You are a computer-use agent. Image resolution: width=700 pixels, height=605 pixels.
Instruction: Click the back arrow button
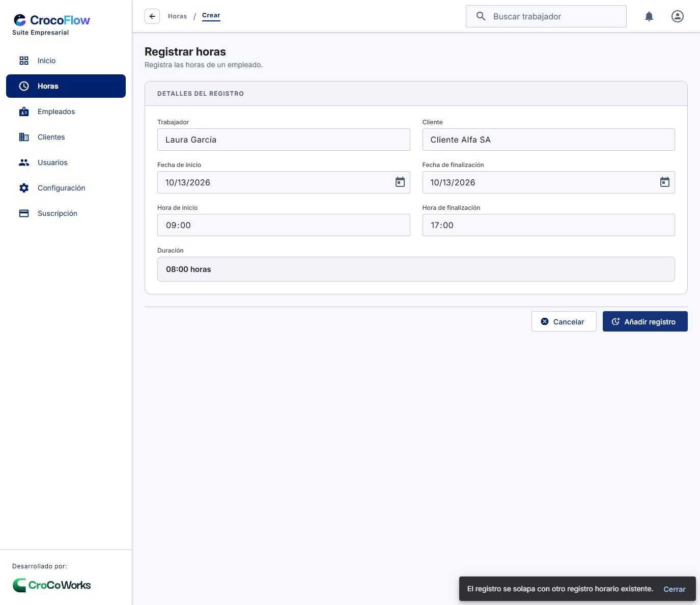pyautogui.click(x=152, y=16)
